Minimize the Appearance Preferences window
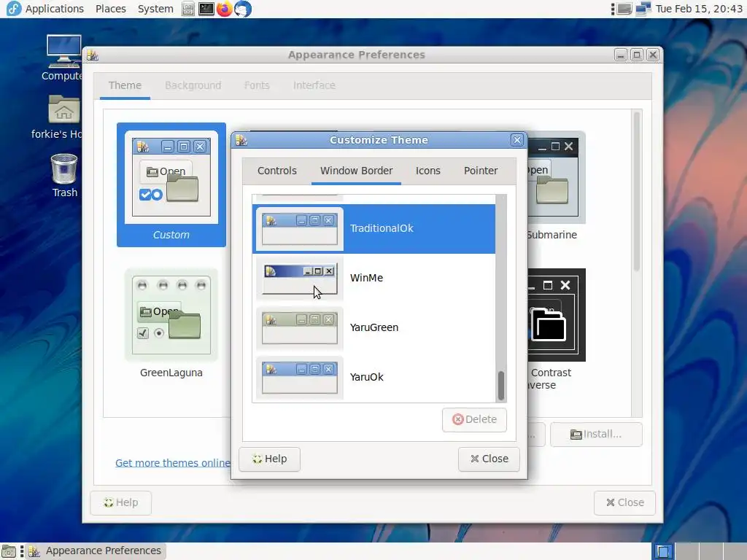 [x=620, y=55]
